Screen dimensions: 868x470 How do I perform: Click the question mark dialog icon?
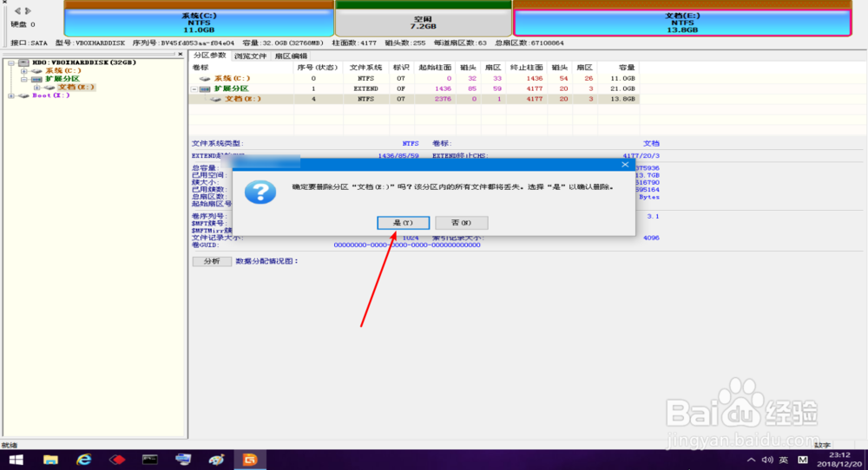[x=260, y=192]
